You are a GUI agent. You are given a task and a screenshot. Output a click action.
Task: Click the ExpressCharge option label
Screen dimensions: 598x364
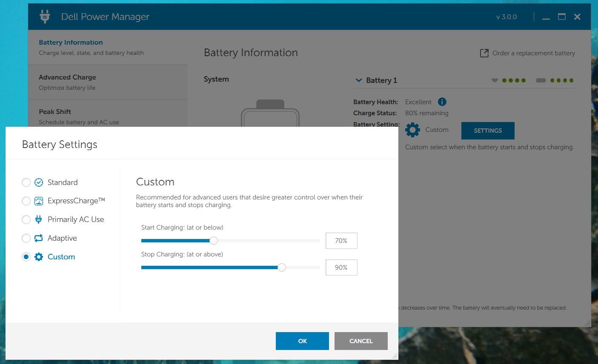(76, 201)
